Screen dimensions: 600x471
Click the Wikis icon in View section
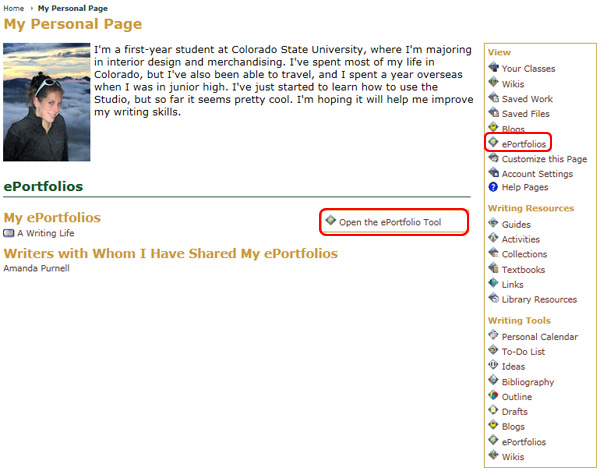coord(494,82)
